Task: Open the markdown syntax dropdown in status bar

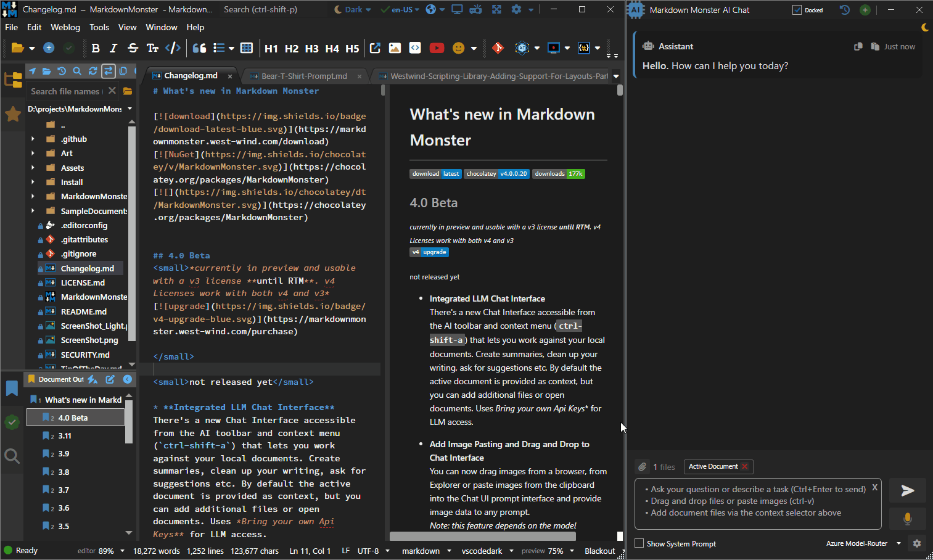Action: (x=427, y=551)
